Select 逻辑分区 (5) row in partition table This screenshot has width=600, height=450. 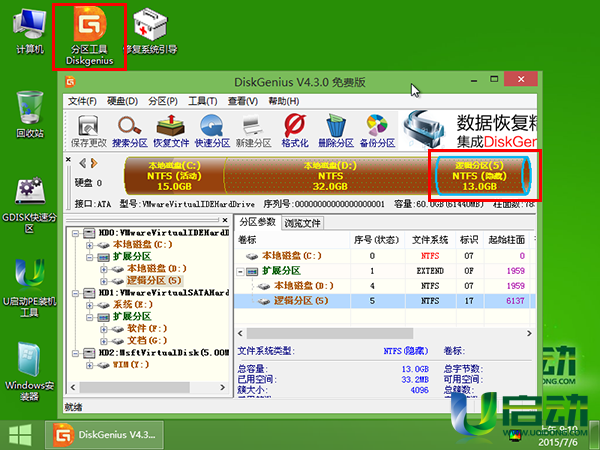click(385, 301)
